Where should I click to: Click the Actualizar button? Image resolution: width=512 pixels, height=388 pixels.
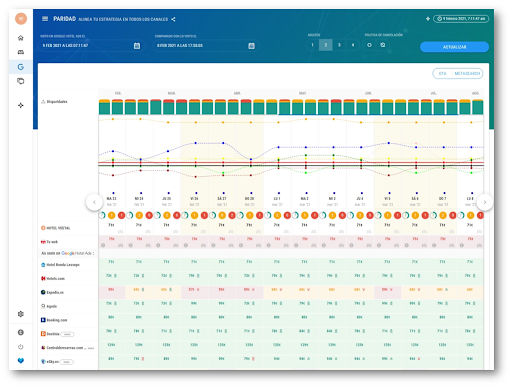pyautogui.click(x=454, y=47)
